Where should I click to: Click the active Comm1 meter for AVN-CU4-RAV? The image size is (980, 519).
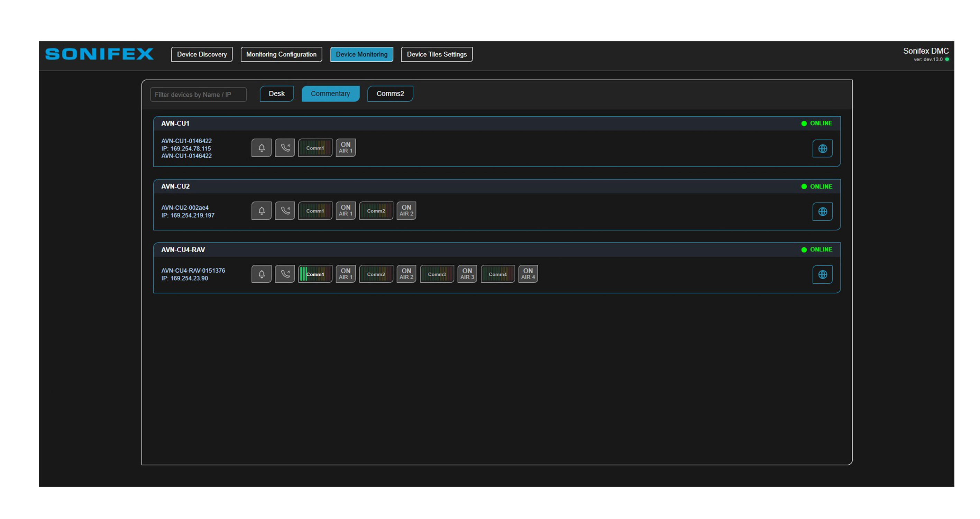coord(315,274)
